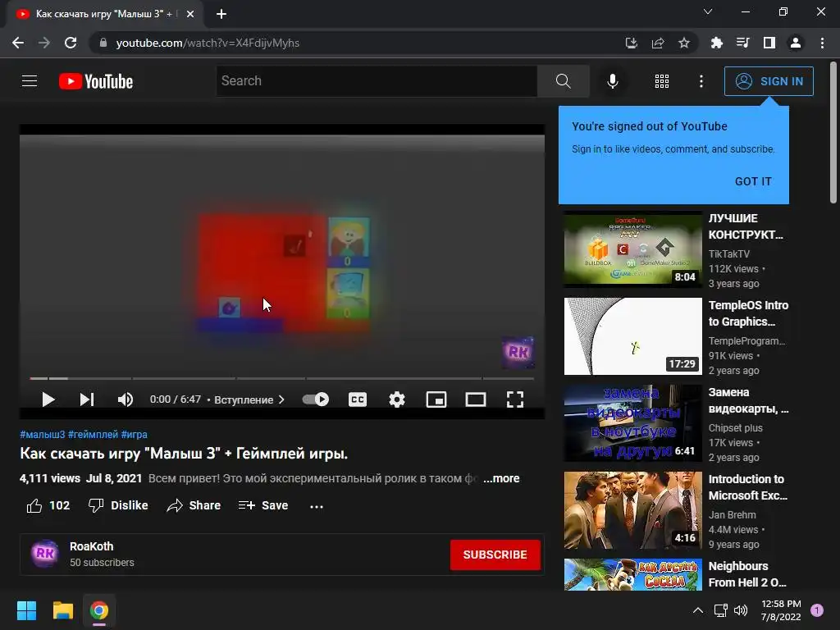Search with your voice microphone icon
This screenshot has height=630, width=840.
coord(612,81)
